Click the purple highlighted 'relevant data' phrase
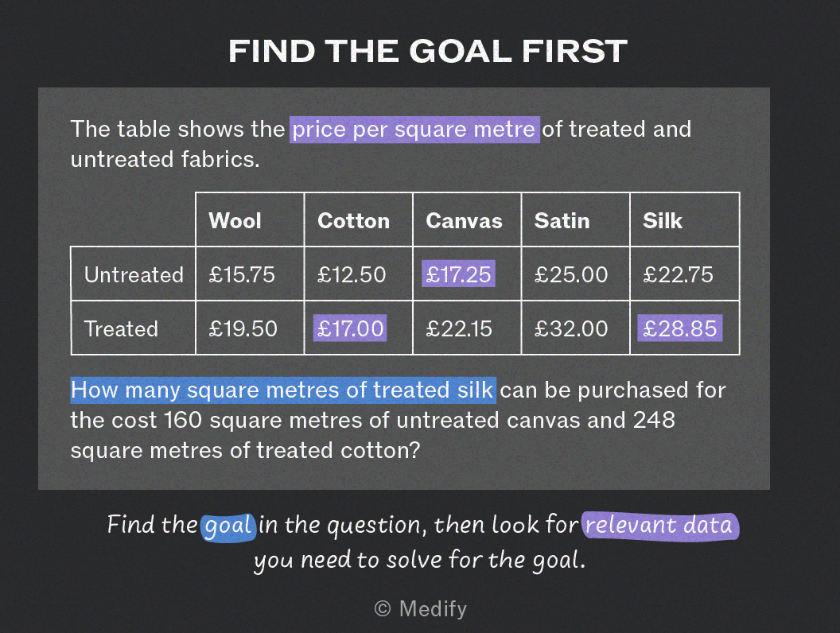 tap(659, 526)
